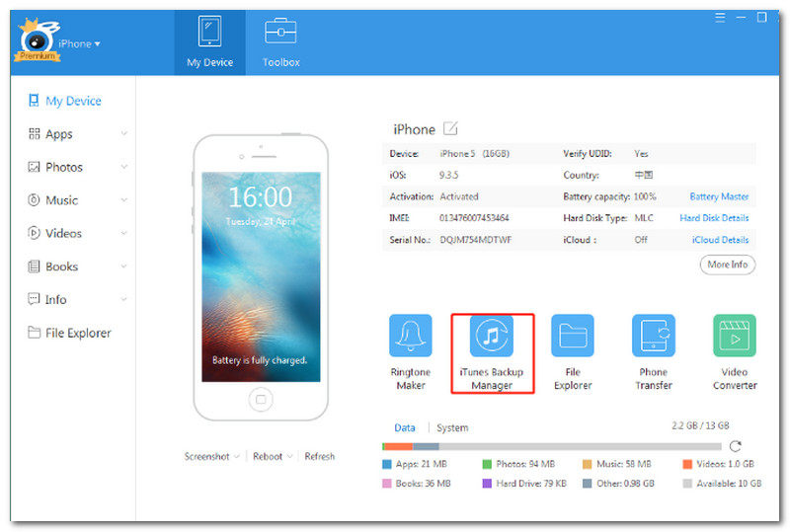The image size is (790, 532).
Task: Open the Phone Transfer tool
Action: 654,352
